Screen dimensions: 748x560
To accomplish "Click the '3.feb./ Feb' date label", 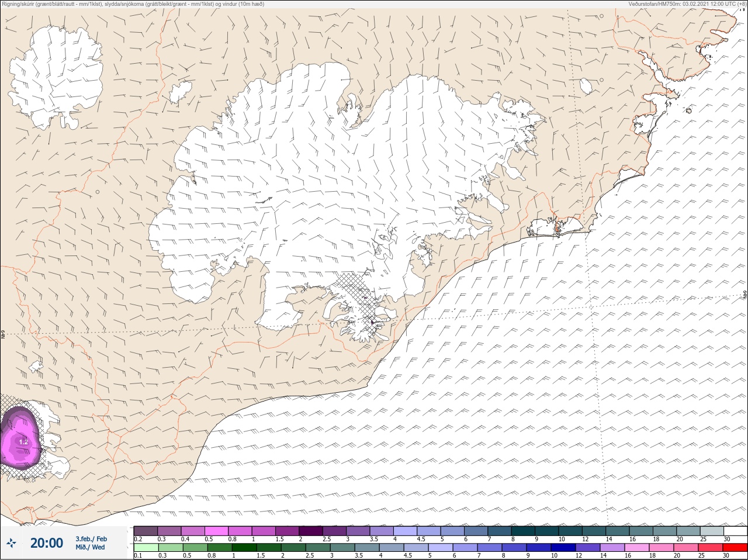I will pyautogui.click(x=91, y=539).
